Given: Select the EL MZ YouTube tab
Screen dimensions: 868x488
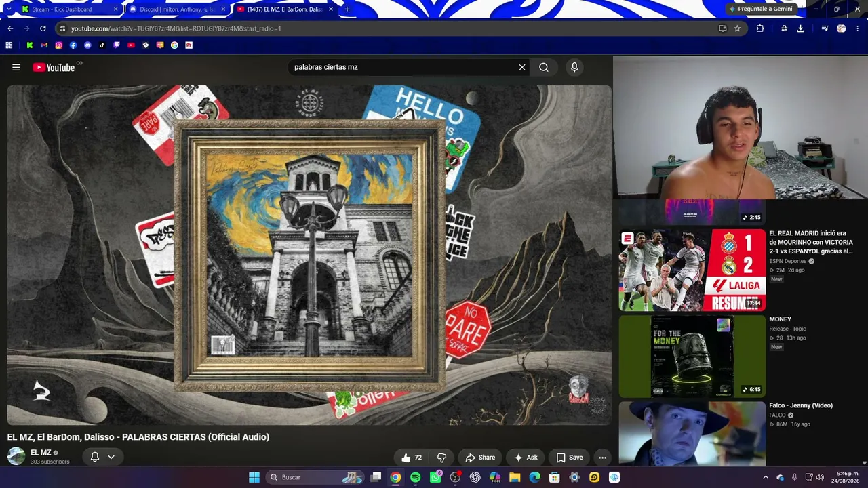Looking at the screenshot, I should click(284, 9).
